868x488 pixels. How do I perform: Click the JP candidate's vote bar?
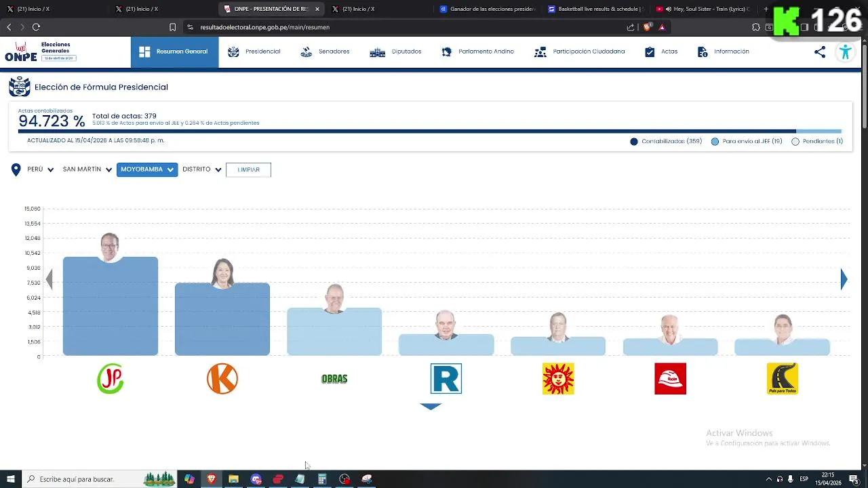pyautogui.click(x=111, y=306)
